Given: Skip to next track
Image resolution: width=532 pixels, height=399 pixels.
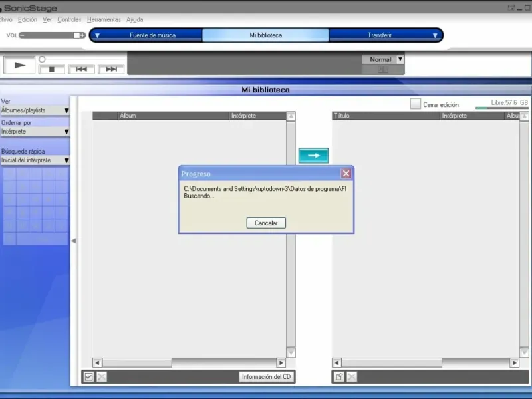Looking at the screenshot, I should (111, 69).
